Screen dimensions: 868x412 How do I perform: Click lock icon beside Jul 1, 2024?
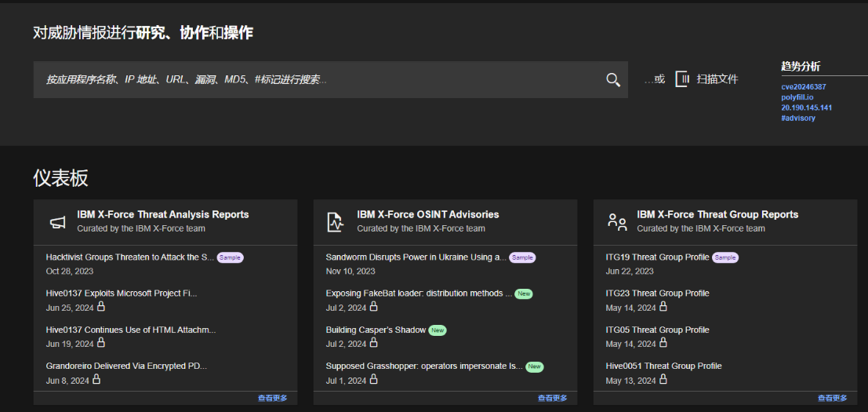click(x=374, y=379)
